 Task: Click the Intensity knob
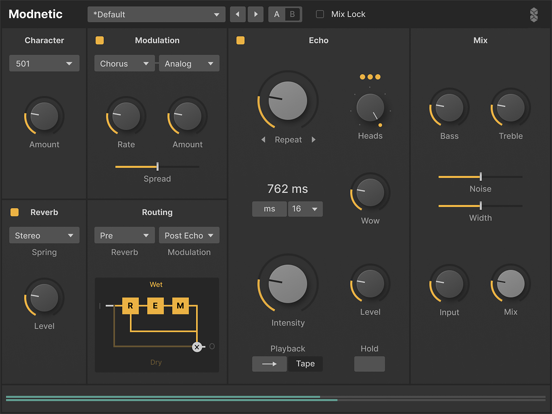(x=288, y=284)
